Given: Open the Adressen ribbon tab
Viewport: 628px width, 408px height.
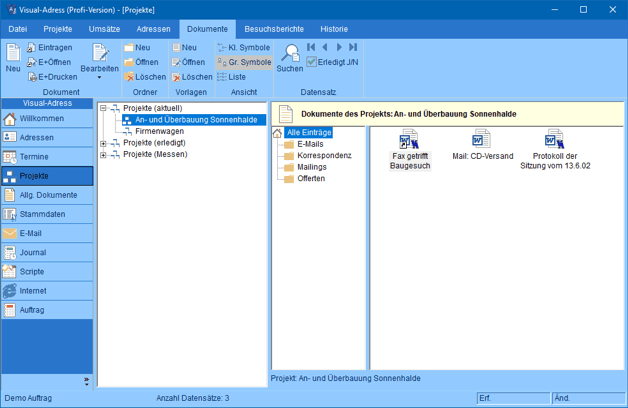Looking at the screenshot, I should pyautogui.click(x=153, y=29).
